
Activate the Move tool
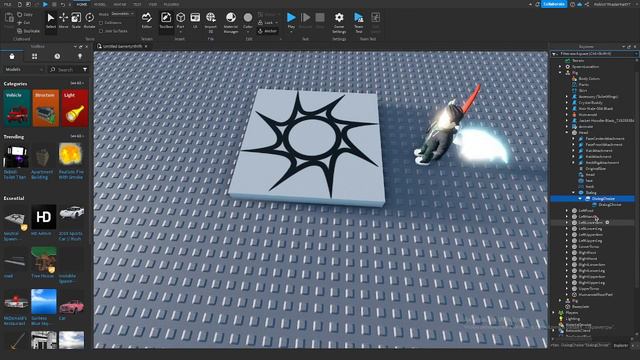pos(63,21)
